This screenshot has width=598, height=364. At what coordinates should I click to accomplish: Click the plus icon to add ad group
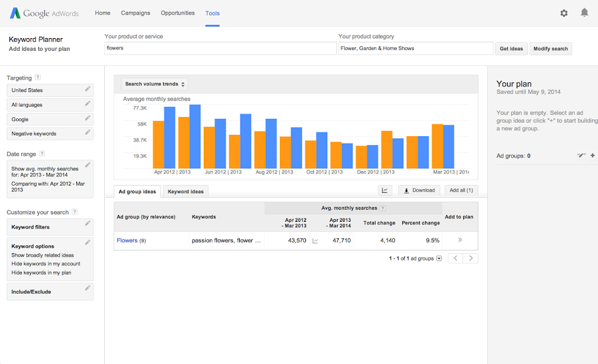click(x=593, y=156)
